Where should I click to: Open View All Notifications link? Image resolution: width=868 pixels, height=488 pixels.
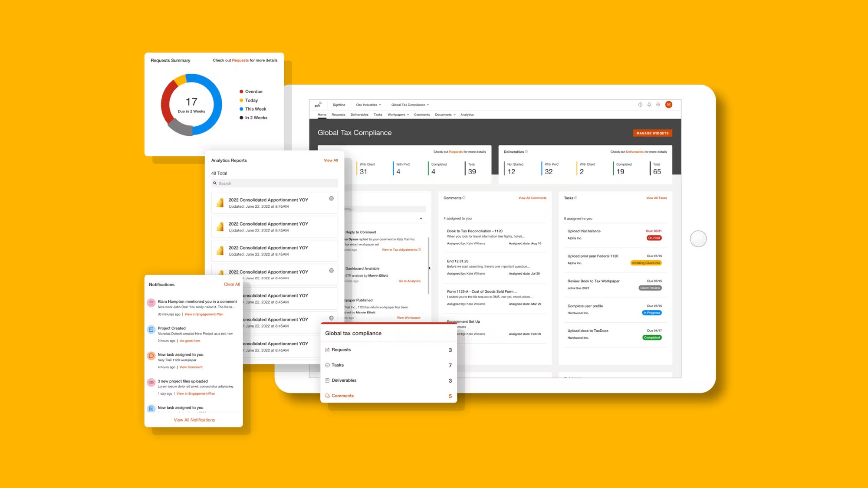tap(194, 420)
